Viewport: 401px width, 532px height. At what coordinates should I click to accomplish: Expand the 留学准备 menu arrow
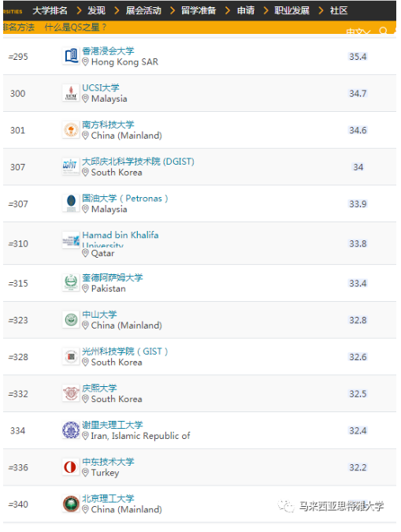228,10
